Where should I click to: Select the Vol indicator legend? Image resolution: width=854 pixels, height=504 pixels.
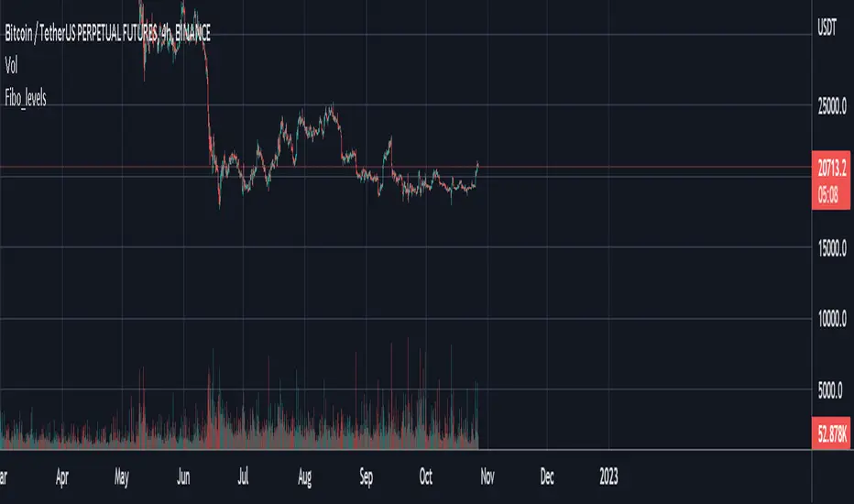[x=12, y=66]
